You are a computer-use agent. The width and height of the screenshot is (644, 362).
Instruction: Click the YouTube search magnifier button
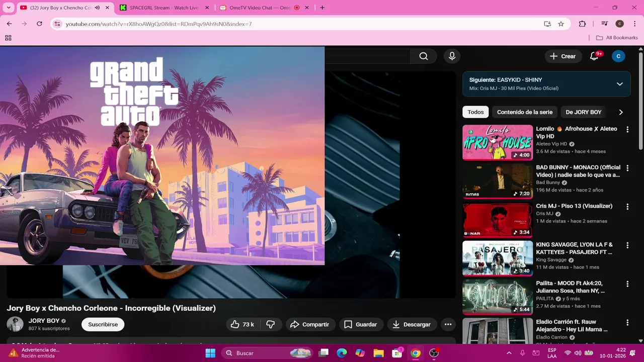pos(424,56)
